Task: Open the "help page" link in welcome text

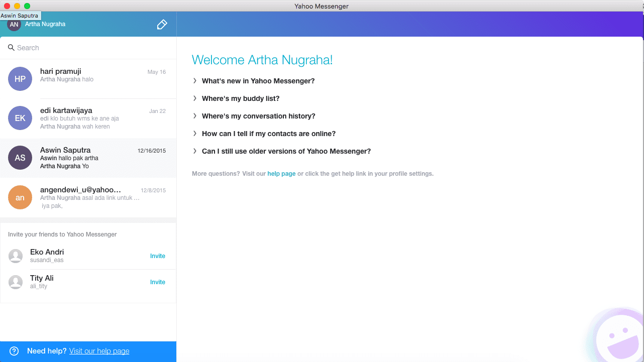Action: (x=281, y=174)
